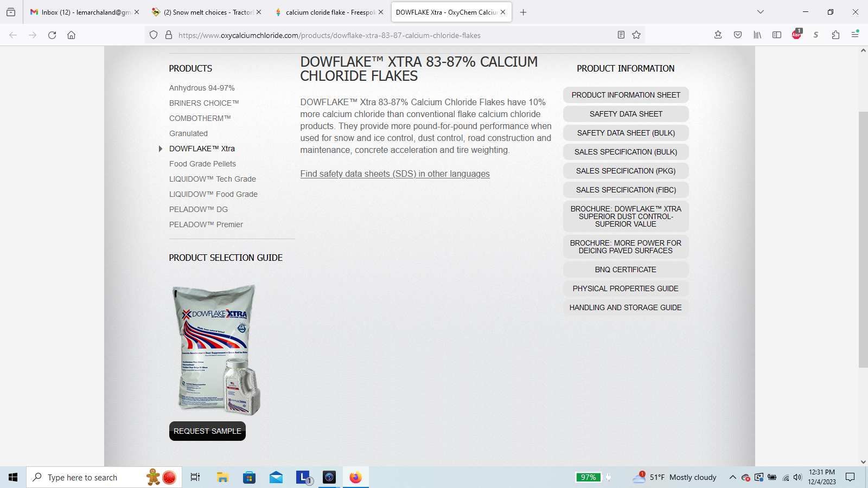Open the Firefox application menu

pyautogui.click(x=855, y=35)
